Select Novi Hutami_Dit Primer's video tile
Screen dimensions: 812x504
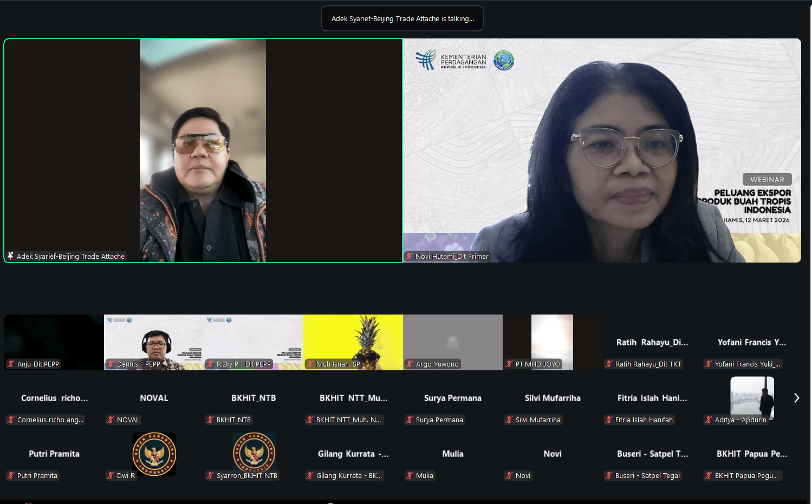click(x=602, y=150)
